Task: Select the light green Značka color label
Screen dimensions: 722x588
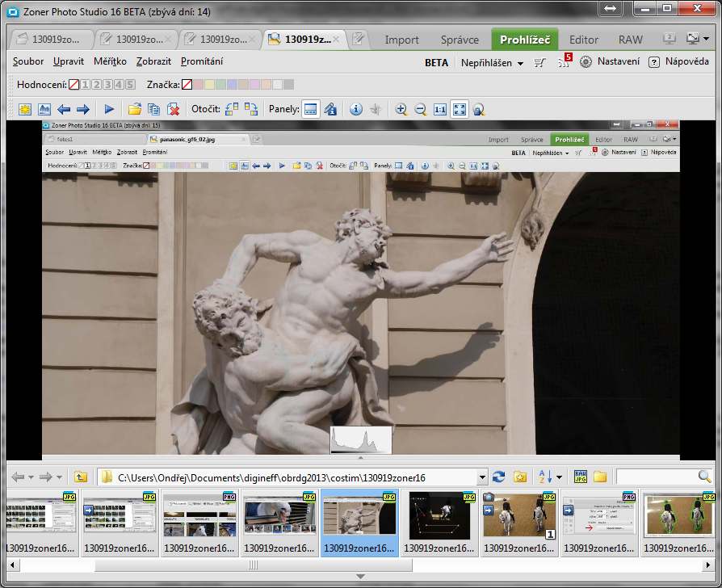Action: tap(221, 84)
